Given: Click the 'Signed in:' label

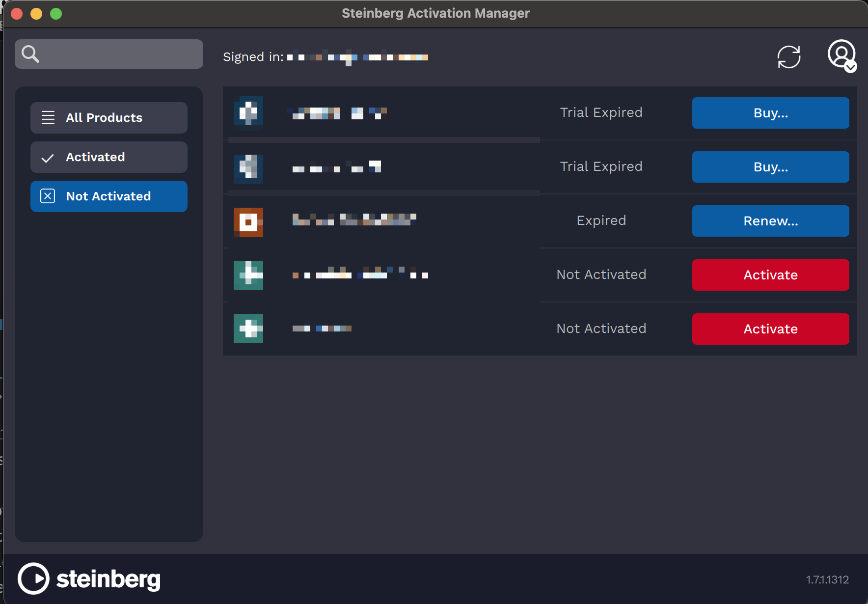Looking at the screenshot, I should coord(253,57).
